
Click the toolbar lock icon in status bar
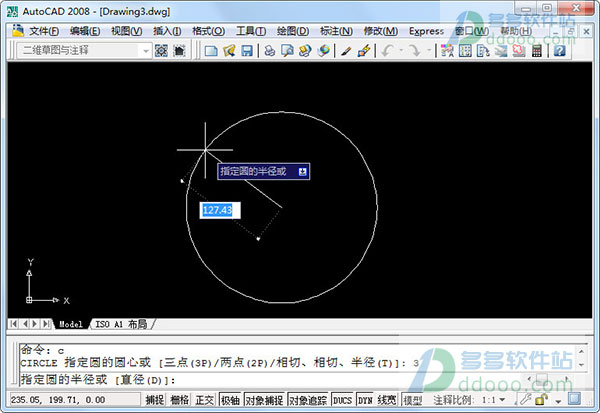[x=541, y=400]
